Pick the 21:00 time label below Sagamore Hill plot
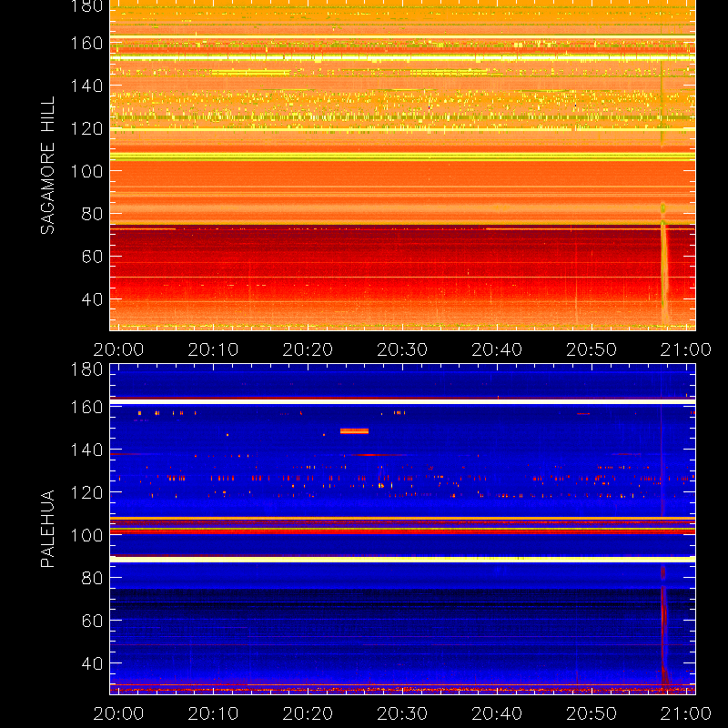This screenshot has height=728, width=728. tap(686, 349)
